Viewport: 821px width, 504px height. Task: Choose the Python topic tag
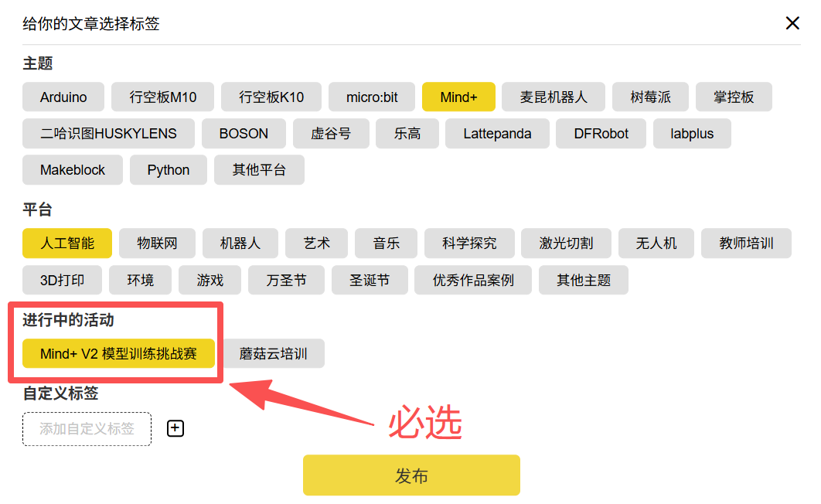pyautogui.click(x=169, y=170)
